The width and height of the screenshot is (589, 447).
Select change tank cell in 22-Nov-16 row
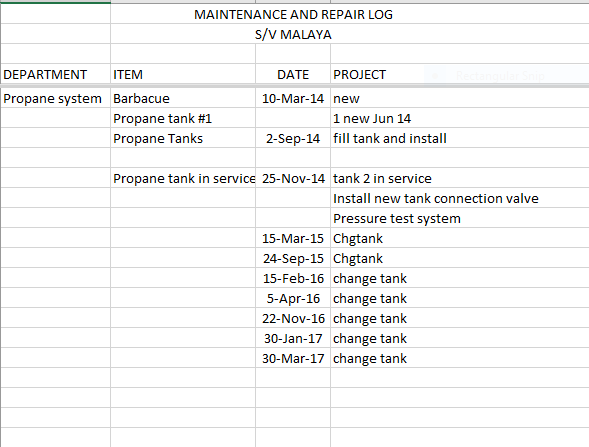pos(460,318)
